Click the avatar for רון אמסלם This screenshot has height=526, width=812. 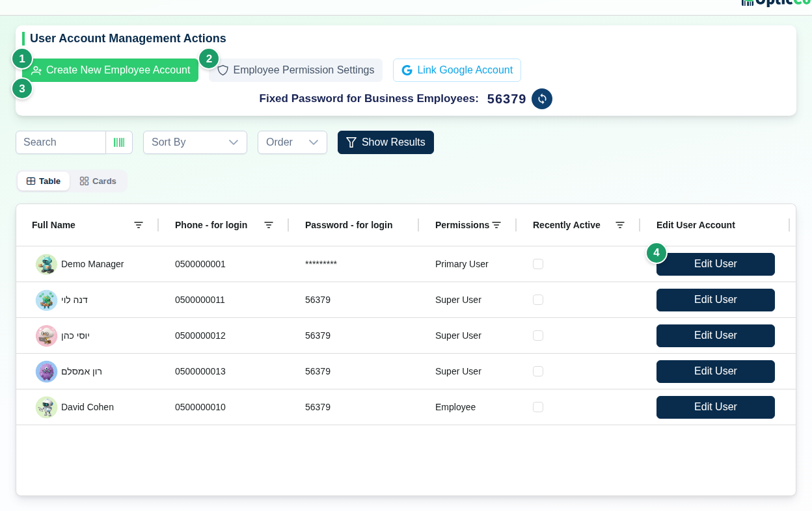(46, 371)
